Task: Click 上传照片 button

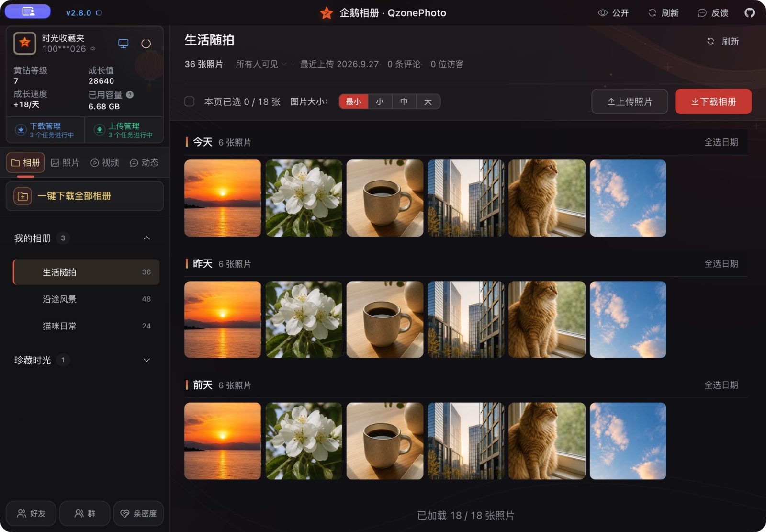Action: point(630,102)
